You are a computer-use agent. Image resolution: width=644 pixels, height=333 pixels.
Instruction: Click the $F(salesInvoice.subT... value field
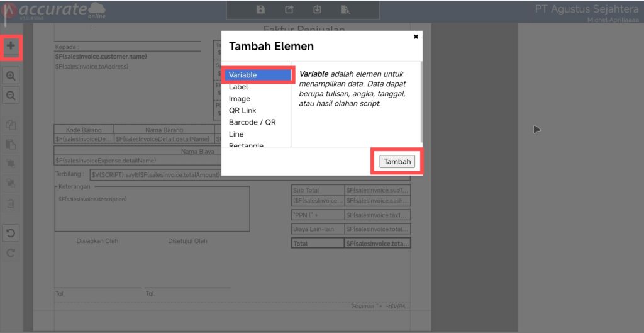(378, 190)
